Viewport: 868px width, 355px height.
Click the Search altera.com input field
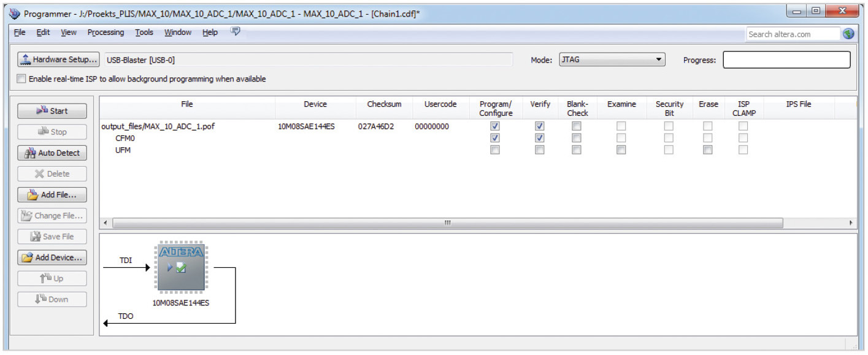coord(793,34)
